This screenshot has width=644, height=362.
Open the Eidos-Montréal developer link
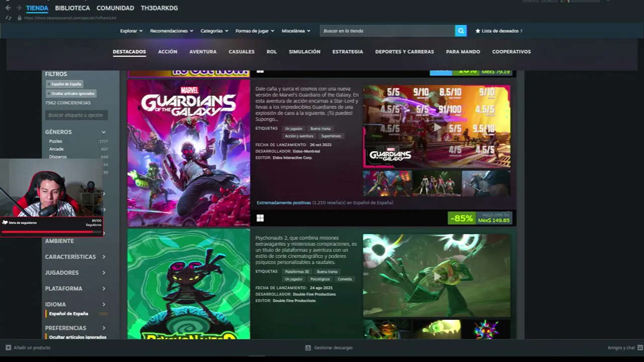coord(306,151)
